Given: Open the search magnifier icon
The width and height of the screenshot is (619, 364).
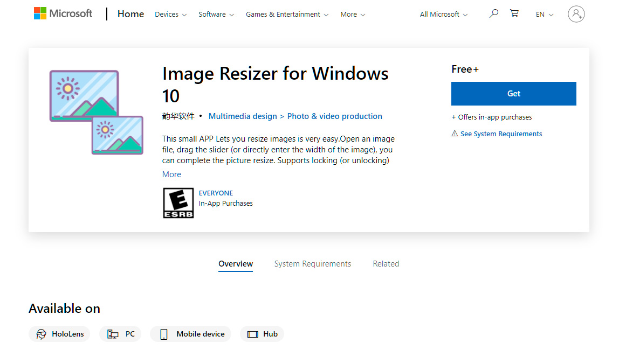Looking at the screenshot, I should [x=493, y=14].
